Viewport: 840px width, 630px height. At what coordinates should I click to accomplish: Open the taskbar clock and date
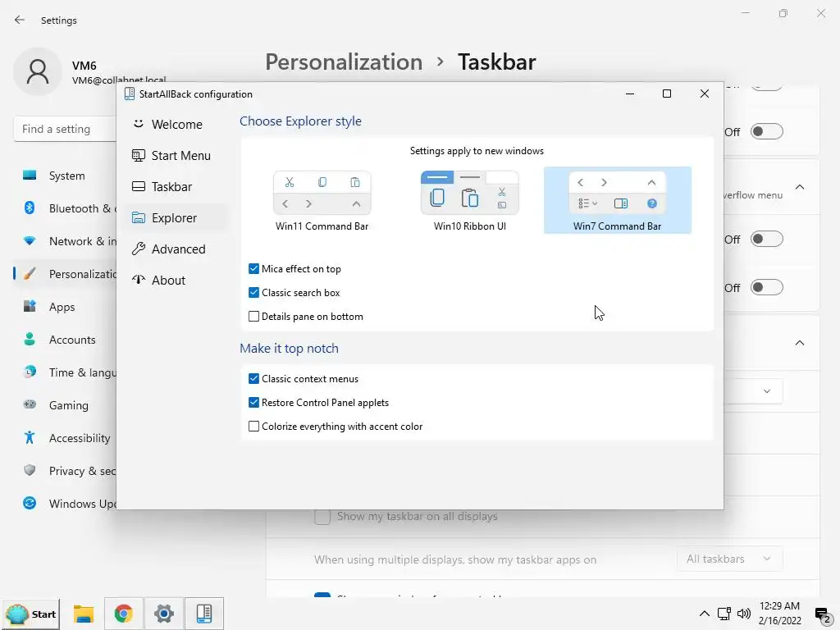[x=779, y=614]
